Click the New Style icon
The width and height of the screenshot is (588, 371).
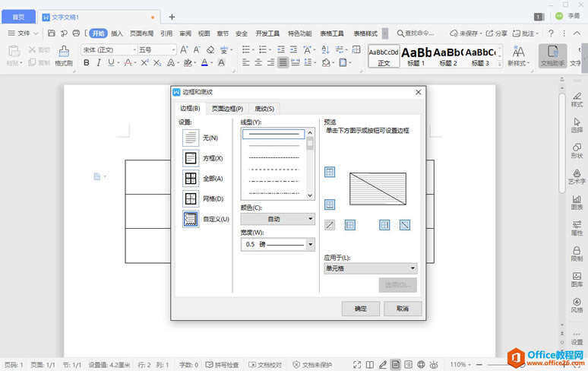[x=519, y=55]
